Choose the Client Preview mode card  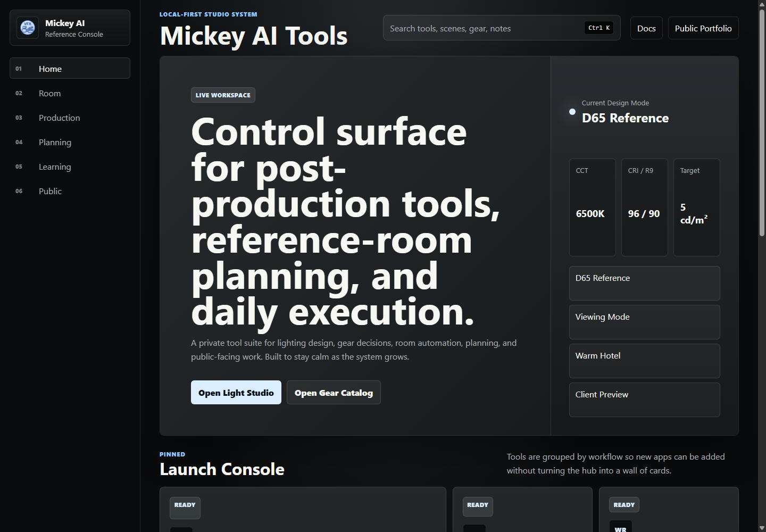coord(644,400)
